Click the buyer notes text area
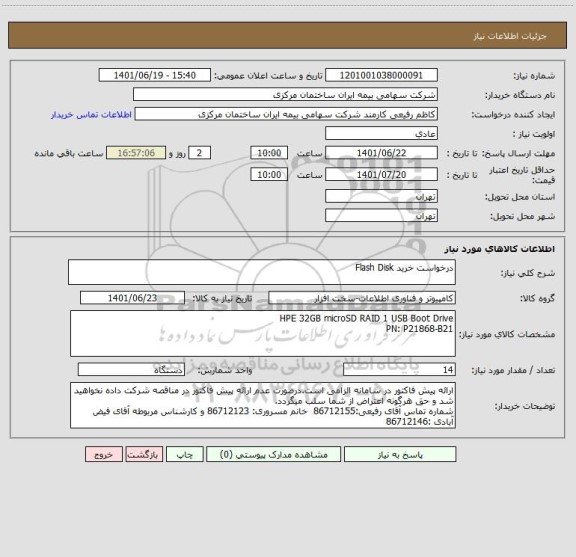 pyautogui.click(x=263, y=406)
